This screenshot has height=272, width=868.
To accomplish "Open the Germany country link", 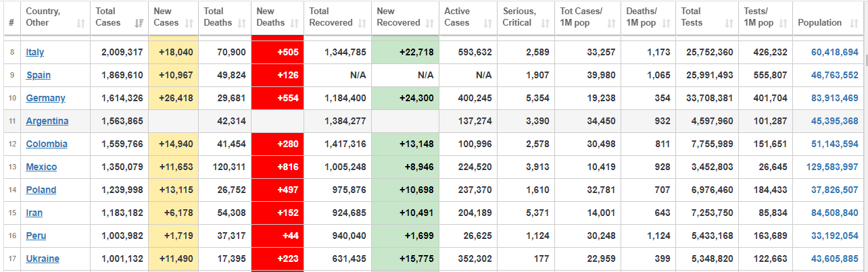I will [45, 98].
